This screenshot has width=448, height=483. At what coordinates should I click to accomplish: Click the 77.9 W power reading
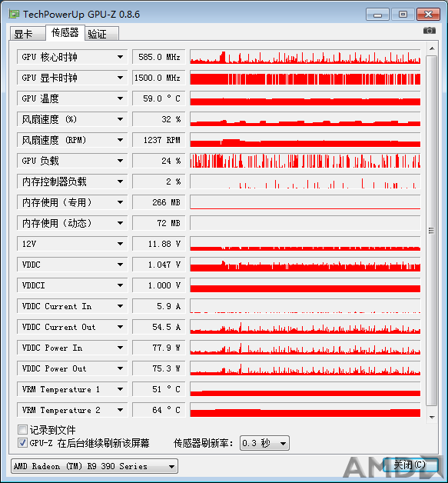coord(159,348)
